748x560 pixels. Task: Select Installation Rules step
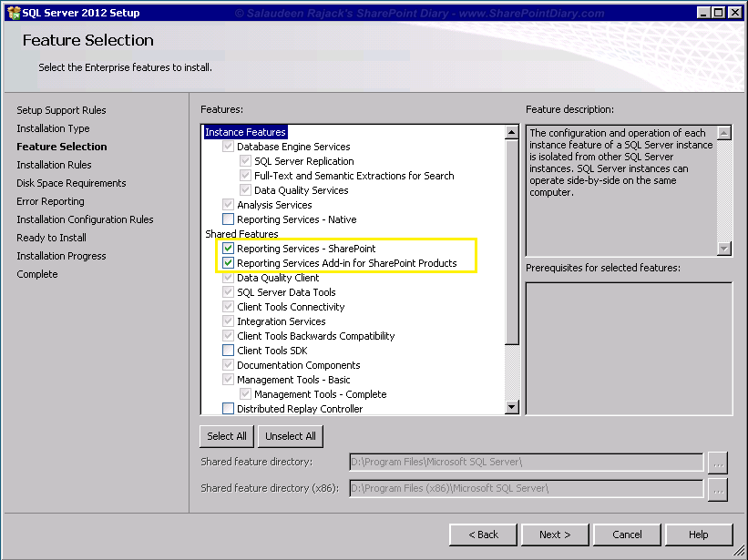click(54, 165)
